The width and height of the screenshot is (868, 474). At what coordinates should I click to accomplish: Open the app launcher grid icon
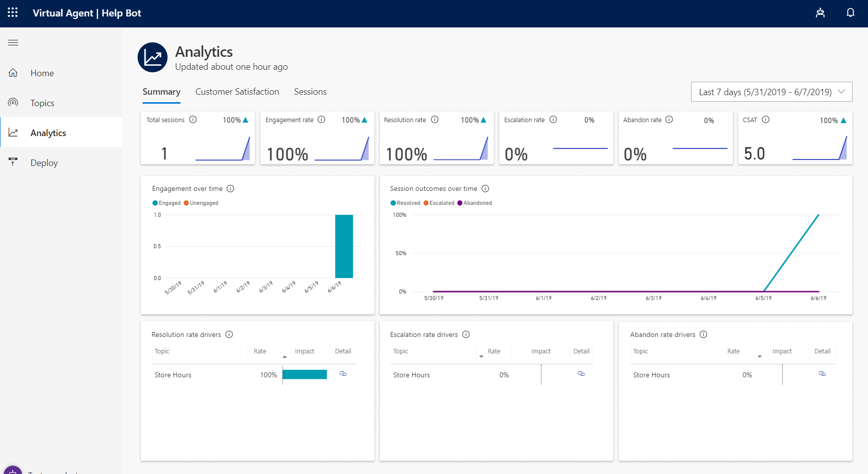point(13,12)
